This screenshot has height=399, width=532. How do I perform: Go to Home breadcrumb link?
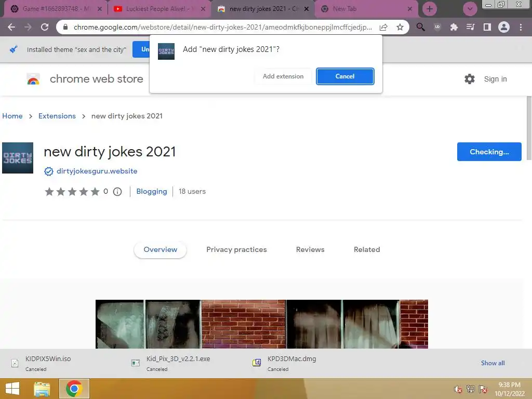(x=12, y=116)
